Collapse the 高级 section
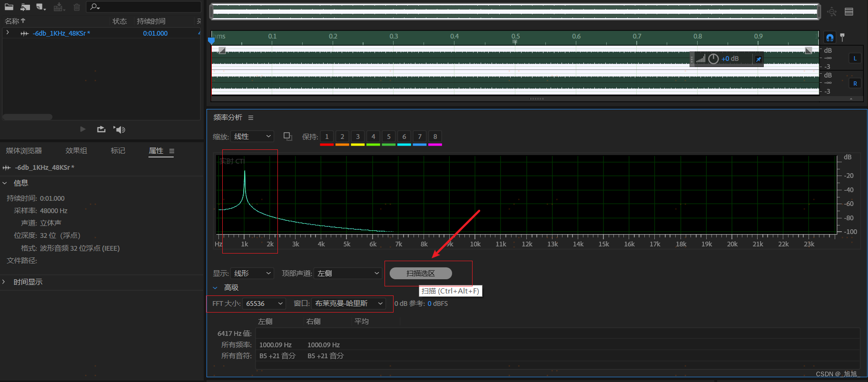This screenshot has height=382, width=868. pos(215,288)
